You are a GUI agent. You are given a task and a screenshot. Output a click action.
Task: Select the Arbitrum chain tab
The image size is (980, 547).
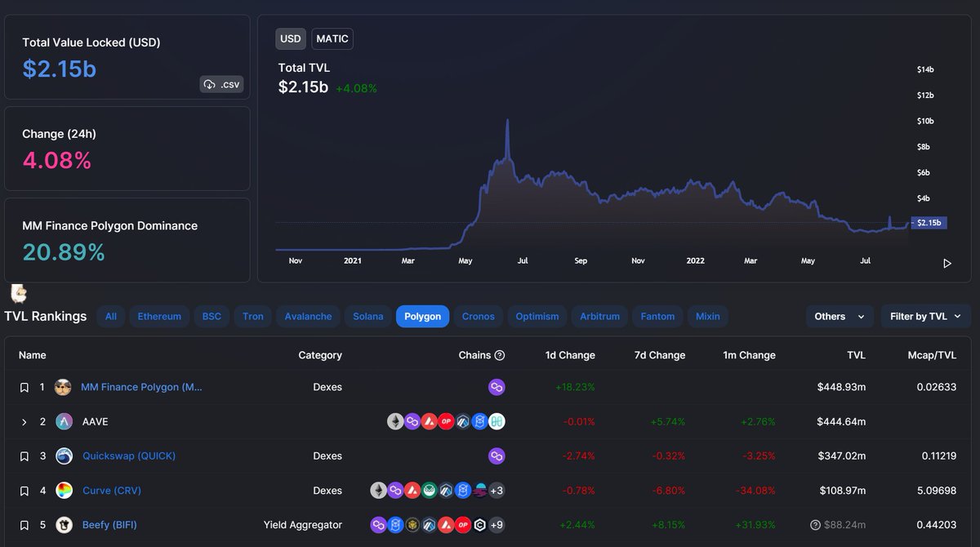600,316
